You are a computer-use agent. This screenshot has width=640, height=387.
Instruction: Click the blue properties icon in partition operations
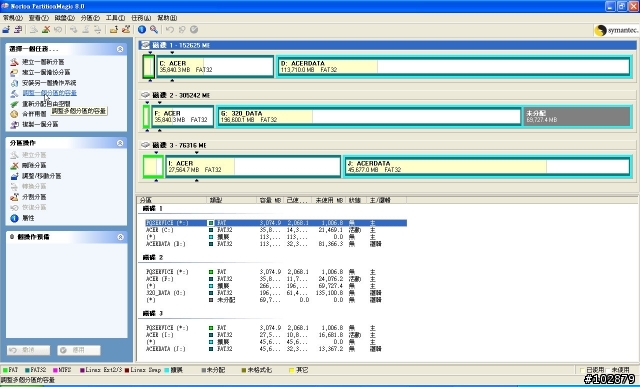pos(14,218)
